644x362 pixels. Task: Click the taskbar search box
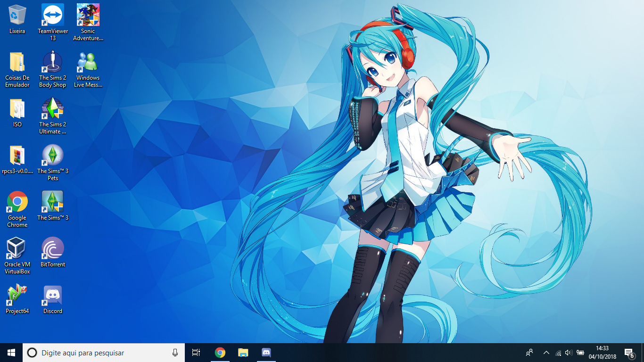tap(104, 353)
